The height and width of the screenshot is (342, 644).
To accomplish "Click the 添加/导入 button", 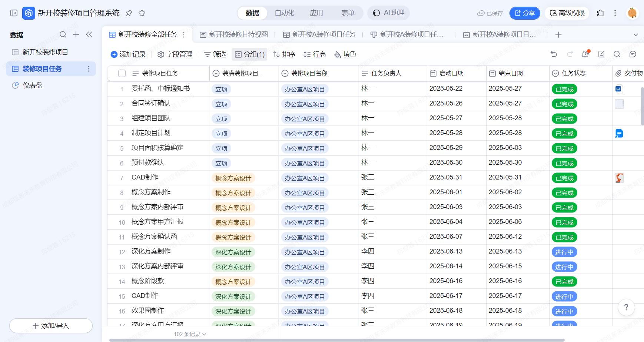I will [51, 326].
